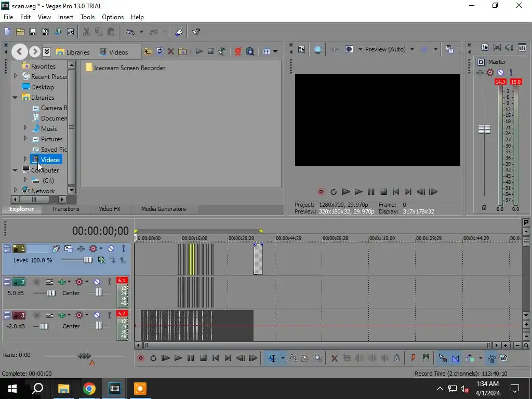Click the Dim Output speaker icon in mixer
The height and width of the screenshot is (399, 532).
[x=509, y=47]
